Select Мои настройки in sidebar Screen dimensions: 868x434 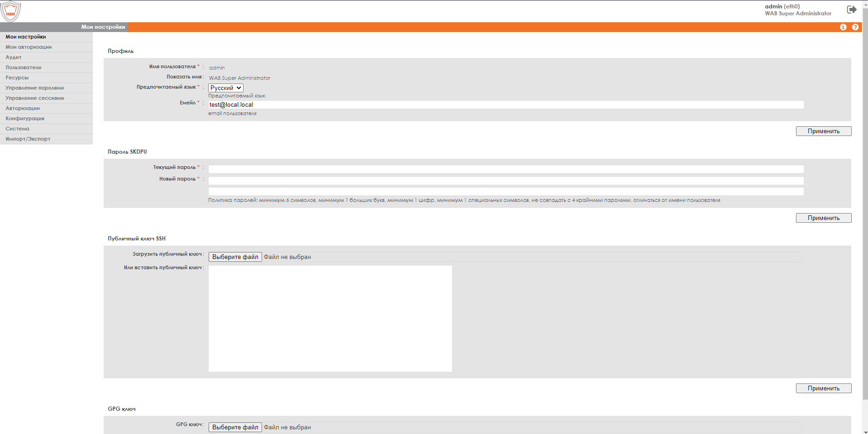46,37
